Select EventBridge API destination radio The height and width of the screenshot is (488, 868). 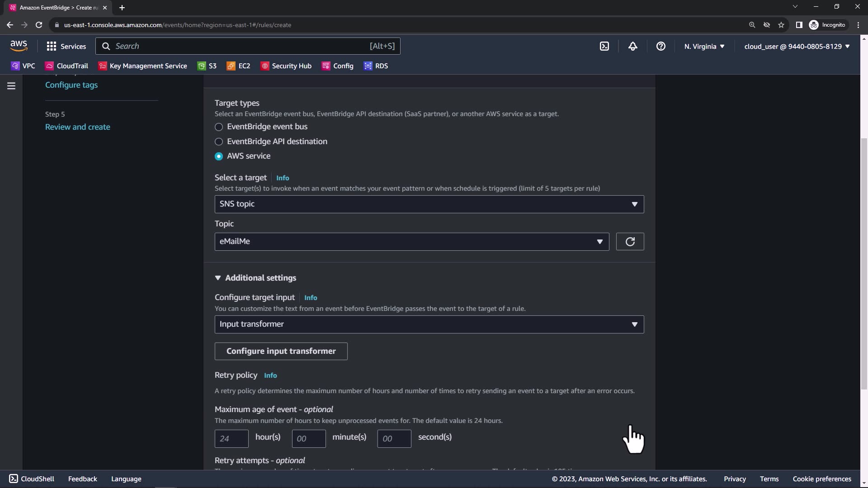[x=219, y=142]
